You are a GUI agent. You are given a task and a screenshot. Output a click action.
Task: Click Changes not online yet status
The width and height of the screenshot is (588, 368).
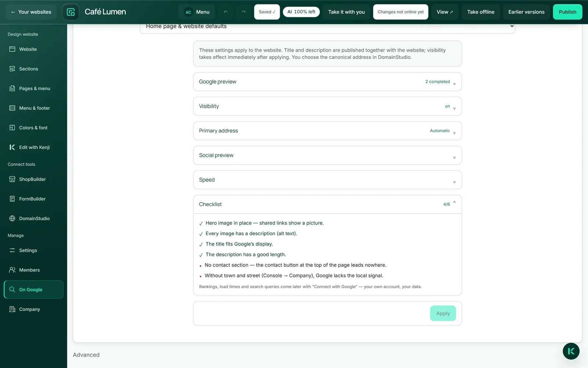(401, 12)
